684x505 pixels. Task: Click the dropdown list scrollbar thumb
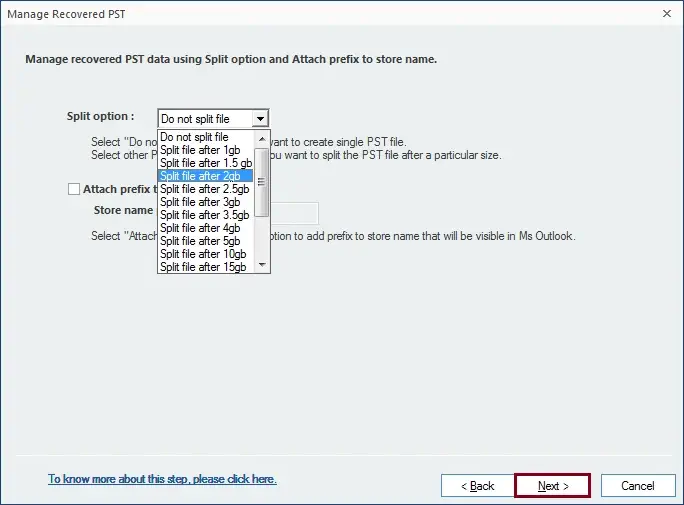click(261, 182)
